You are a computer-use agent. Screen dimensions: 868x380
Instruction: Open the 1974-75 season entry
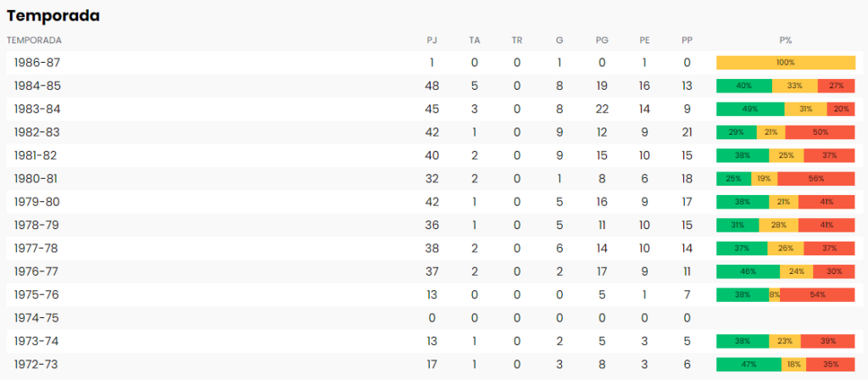click(435, 318)
